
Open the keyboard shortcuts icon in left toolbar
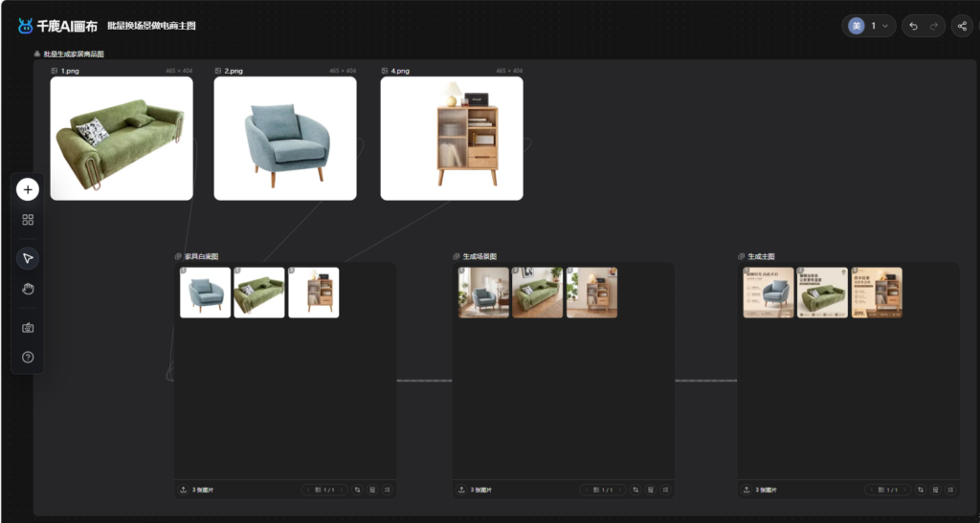pyautogui.click(x=28, y=328)
